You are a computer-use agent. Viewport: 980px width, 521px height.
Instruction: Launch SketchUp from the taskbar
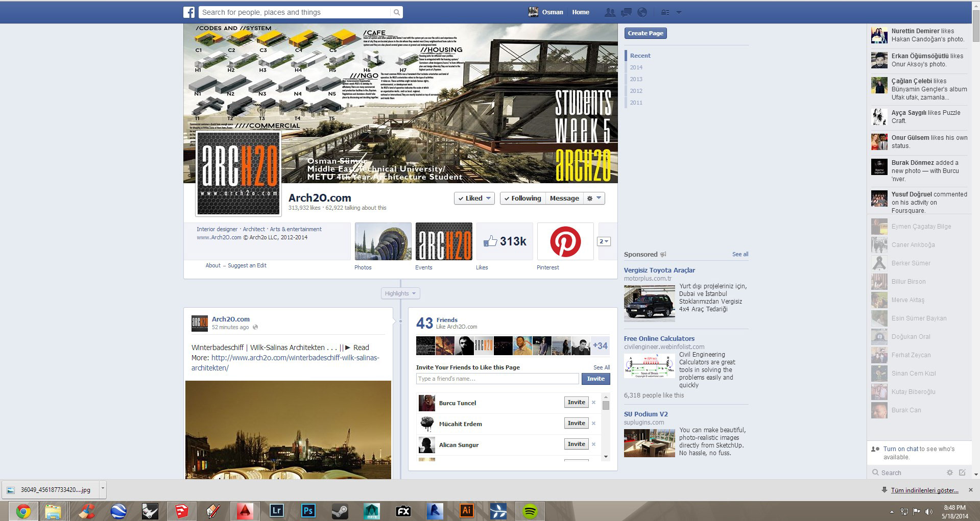pyautogui.click(x=181, y=511)
